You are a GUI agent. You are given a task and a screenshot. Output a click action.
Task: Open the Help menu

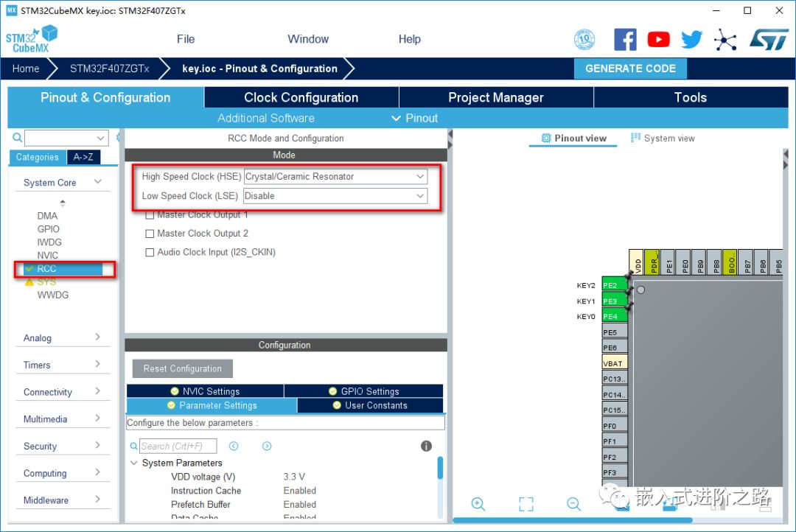coord(409,39)
